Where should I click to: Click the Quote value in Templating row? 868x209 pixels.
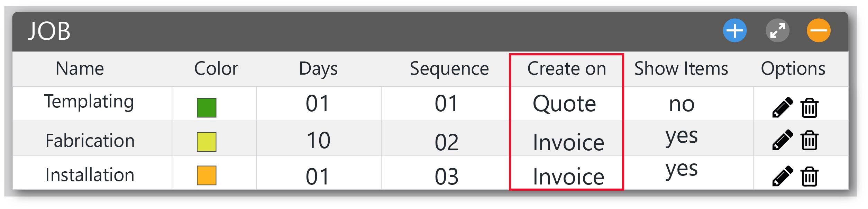click(x=564, y=104)
